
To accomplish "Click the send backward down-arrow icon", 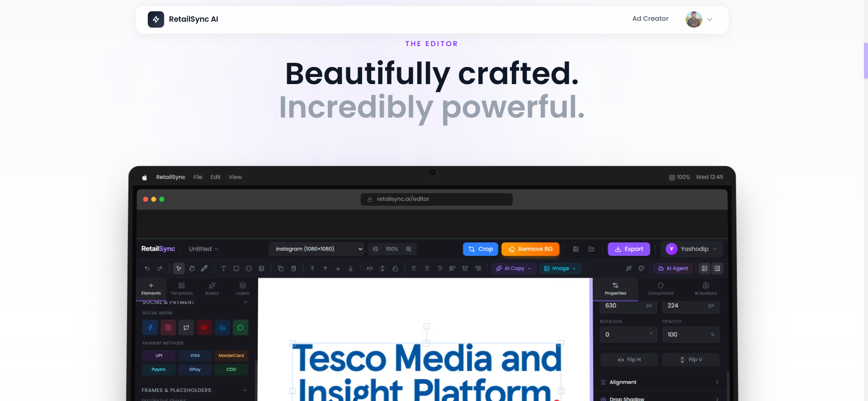I will pyautogui.click(x=338, y=269).
